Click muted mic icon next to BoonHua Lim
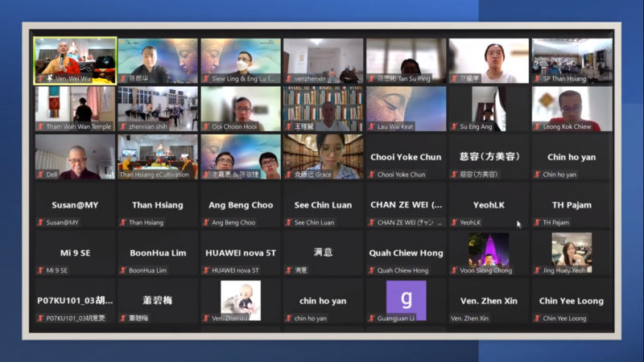Image resolution: width=644 pixels, height=362 pixels. click(x=123, y=270)
